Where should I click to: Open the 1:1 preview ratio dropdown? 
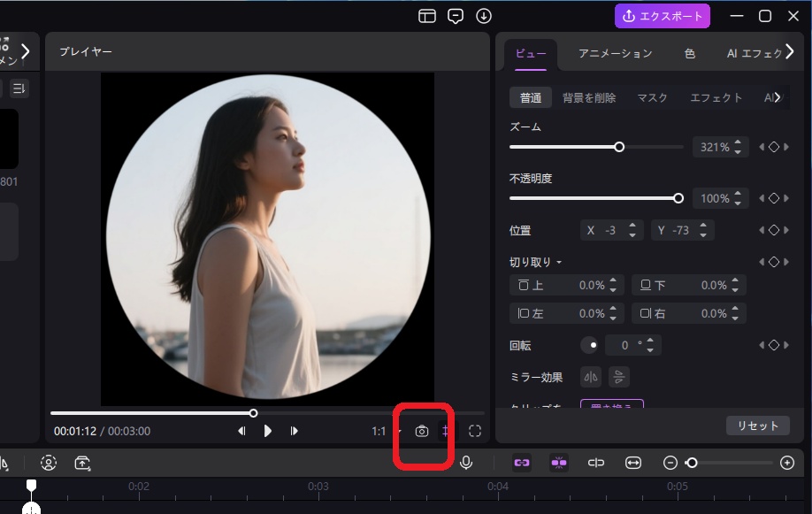[382, 431]
